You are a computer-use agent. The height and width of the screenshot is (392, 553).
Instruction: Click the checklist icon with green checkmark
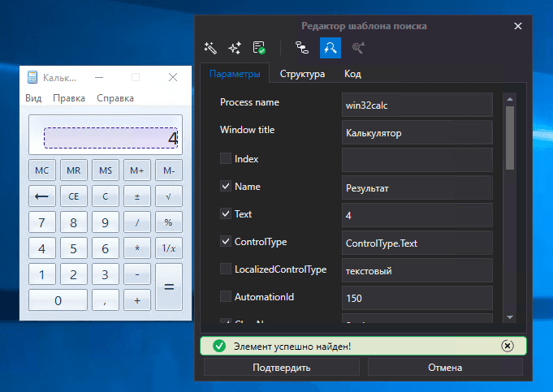tap(259, 49)
